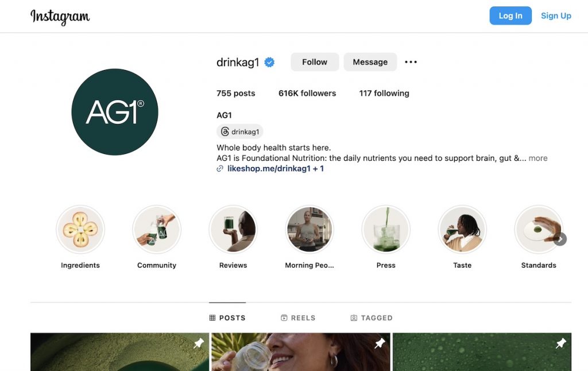Viewport: 588px width, 371px height.
Task: Open the Reviews story highlight
Action: click(233, 229)
